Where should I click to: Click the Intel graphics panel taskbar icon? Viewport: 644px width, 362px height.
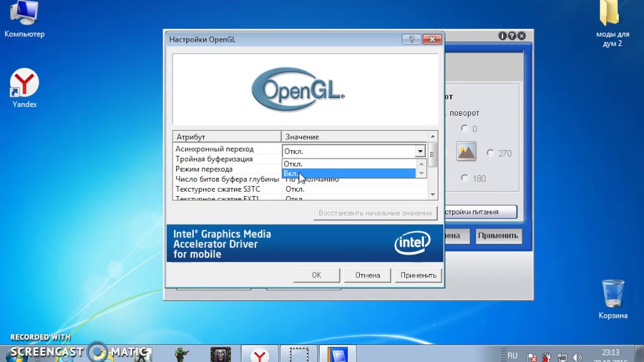click(x=338, y=354)
